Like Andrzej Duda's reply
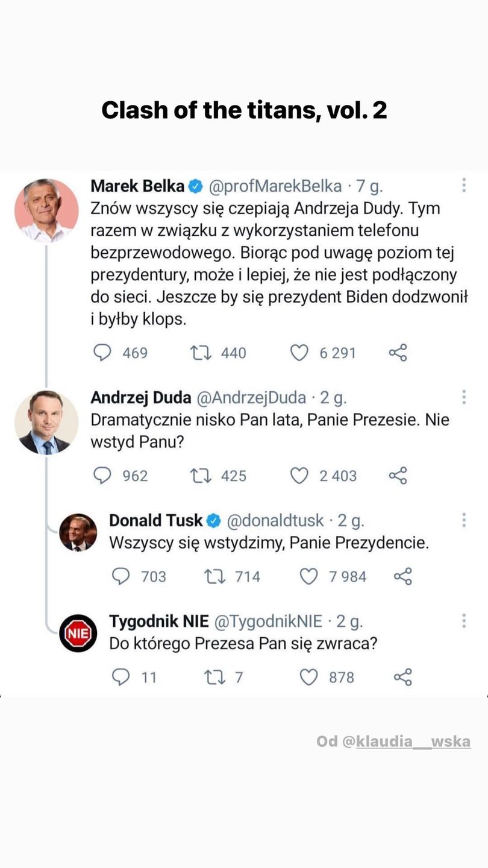This screenshot has height=868, width=488. (299, 476)
